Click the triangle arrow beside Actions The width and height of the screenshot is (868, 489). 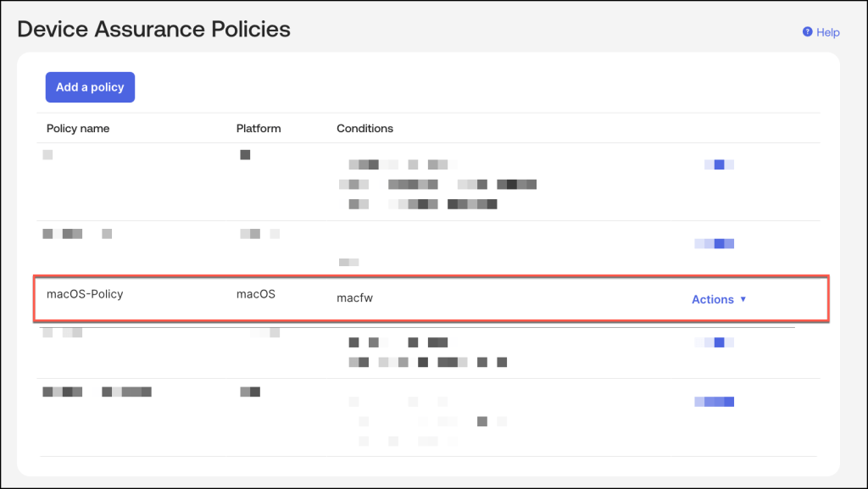tap(743, 299)
